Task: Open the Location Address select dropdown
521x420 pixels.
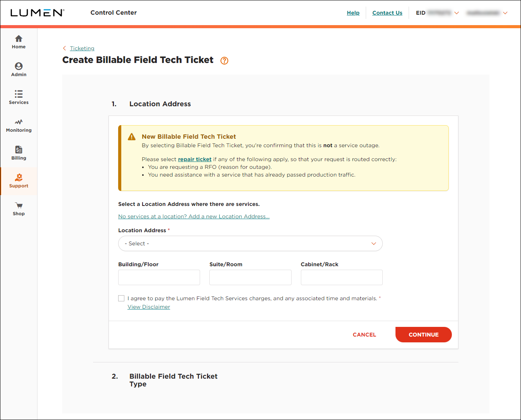Action: (250, 243)
